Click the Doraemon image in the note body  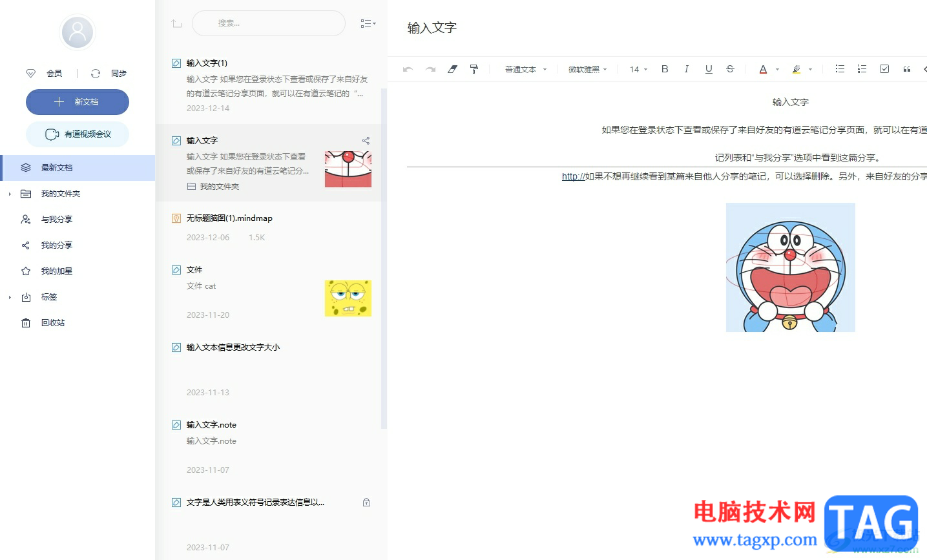[x=791, y=267]
